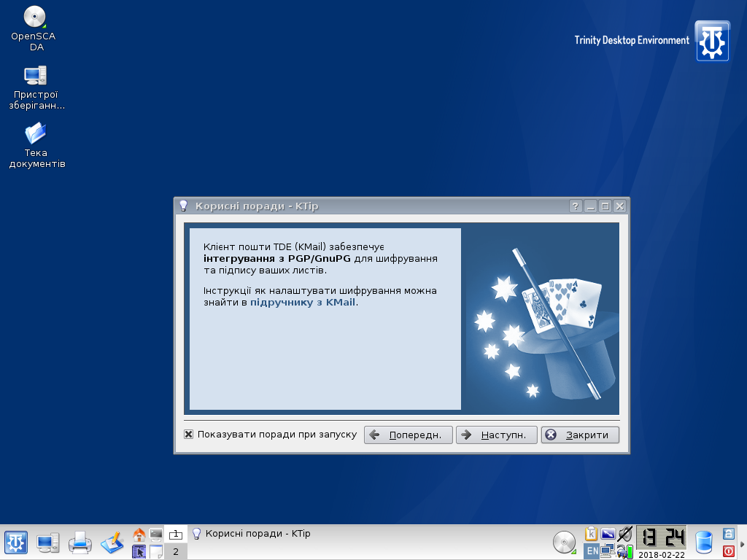Screen dimensions: 747x560
Task: Open the trash bin in the panel
Action: click(x=704, y=542)
